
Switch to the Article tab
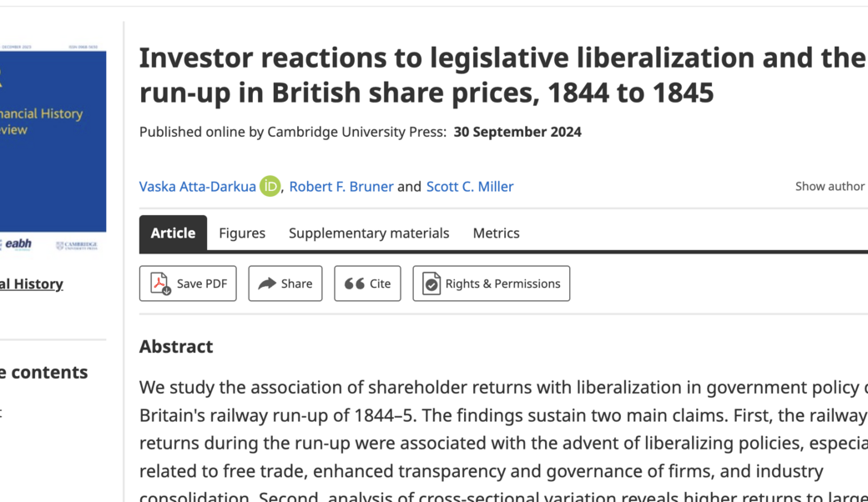point(173,233)
